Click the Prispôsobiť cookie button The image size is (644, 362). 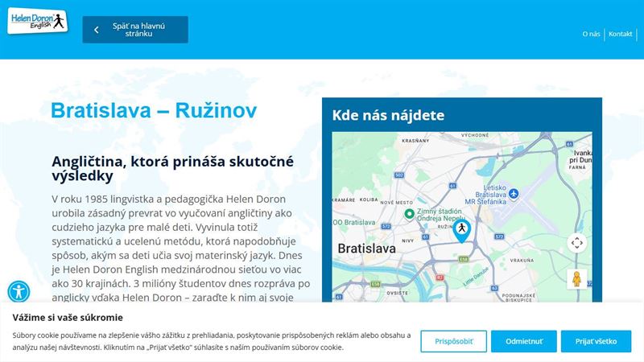tap(453, 341)
